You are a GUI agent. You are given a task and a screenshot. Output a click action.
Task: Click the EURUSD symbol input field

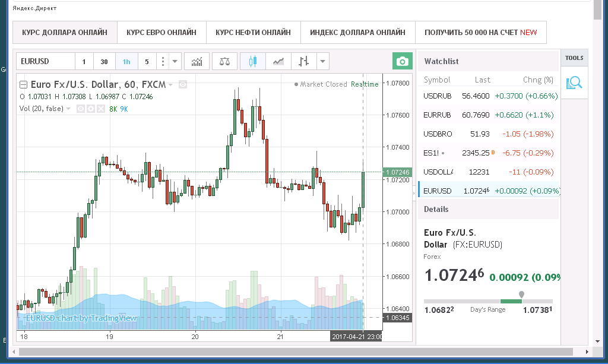click(45, 61)
